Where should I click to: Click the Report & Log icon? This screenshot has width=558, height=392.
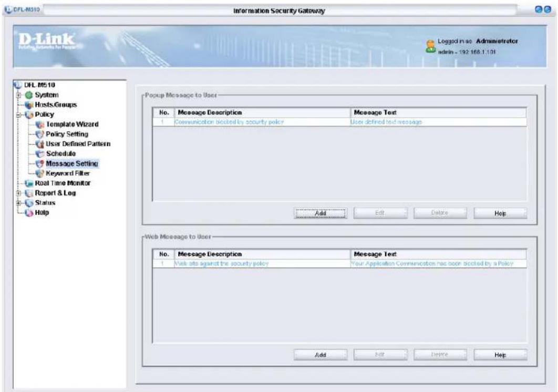point(29,193)
